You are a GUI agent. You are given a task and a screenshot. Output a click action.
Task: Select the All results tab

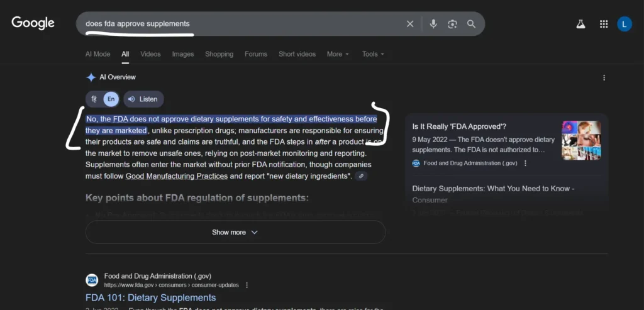pyautogui.click(x=125, y=54)
